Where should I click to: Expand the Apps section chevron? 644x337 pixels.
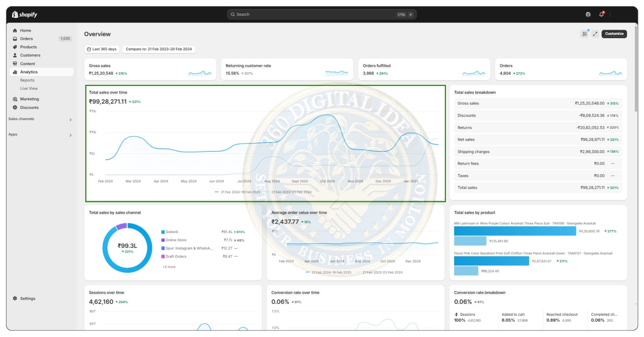pyautogui.click(x=70, y=135)
